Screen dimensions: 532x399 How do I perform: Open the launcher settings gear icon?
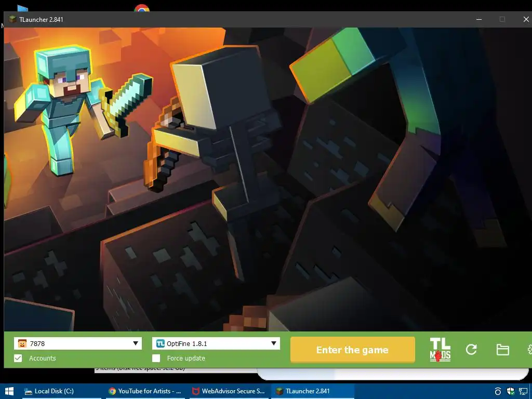pyautogui.click(x=529, y=350)
